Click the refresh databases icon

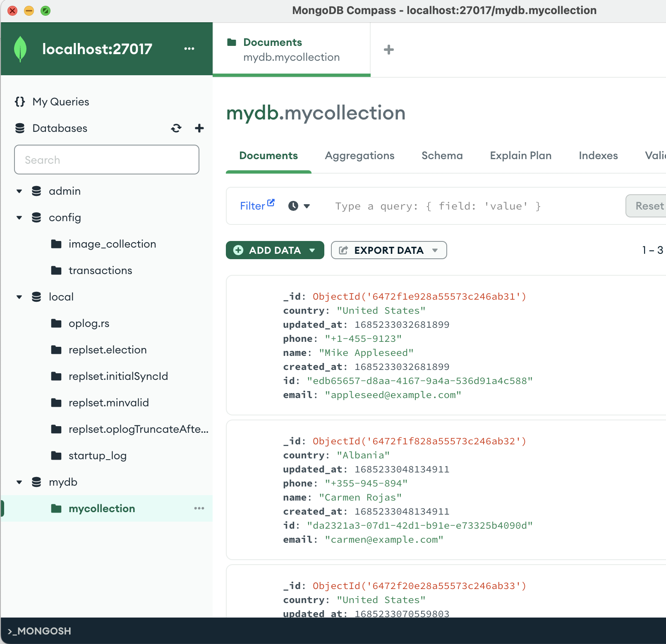click(x=176, y=128)
